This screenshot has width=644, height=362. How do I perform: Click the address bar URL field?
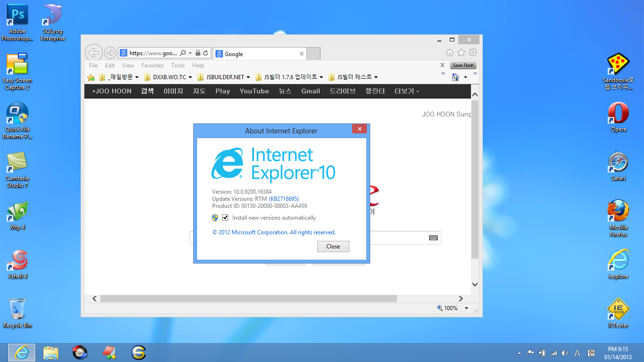click(x=153, y=54)
